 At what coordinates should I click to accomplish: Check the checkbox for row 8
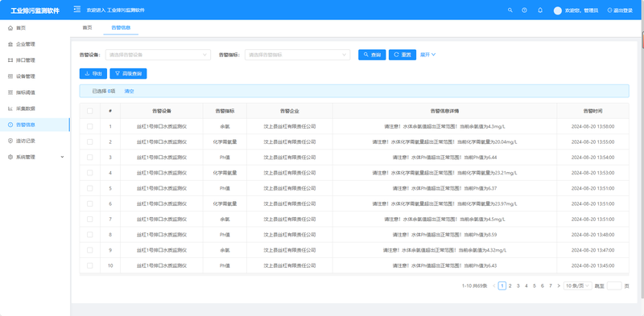(x=90, y=235)
